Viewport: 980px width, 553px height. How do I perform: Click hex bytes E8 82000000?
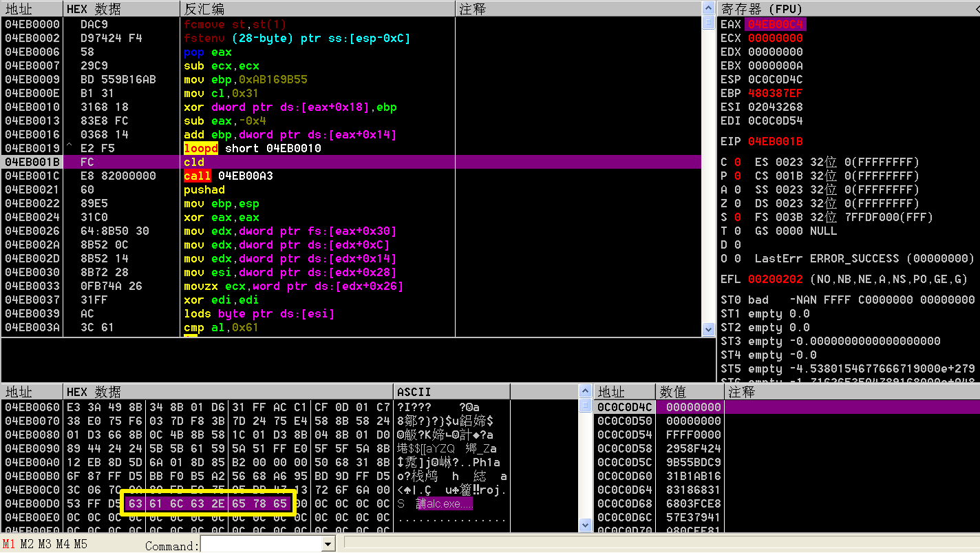coord(118,176)
